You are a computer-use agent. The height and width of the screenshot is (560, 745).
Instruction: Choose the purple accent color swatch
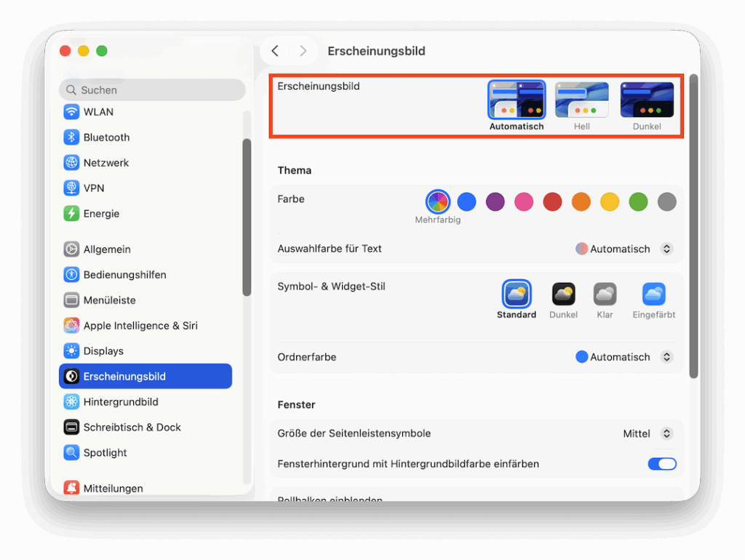tap(495, 201)
